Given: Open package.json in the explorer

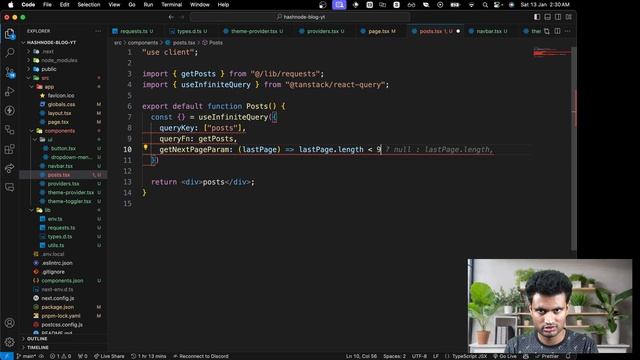Looking at the screenshot, I should click(58, 307).
